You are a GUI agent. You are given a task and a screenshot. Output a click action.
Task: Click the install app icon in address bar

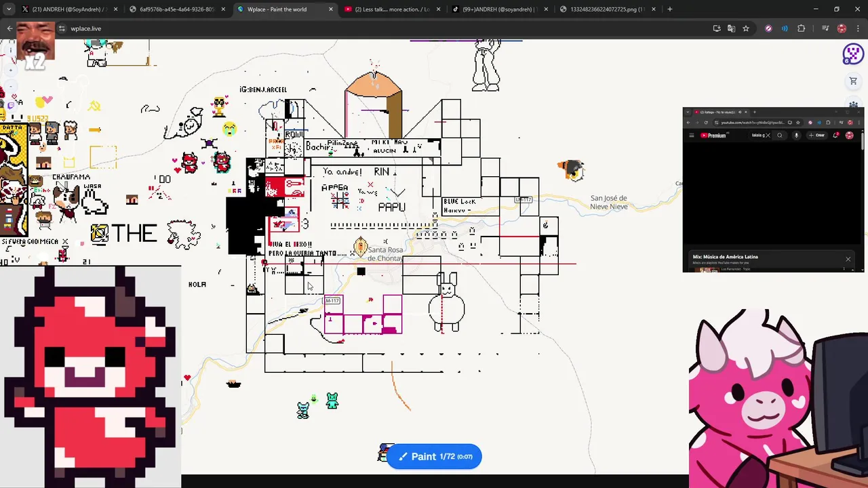tap(717, 28)
